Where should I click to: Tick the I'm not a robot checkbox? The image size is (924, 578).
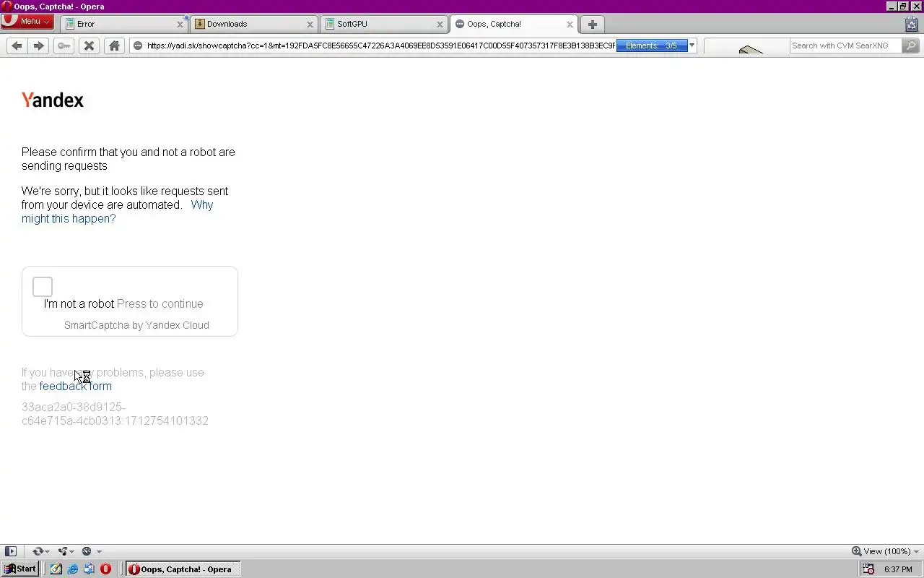click(x=43, y=287)
